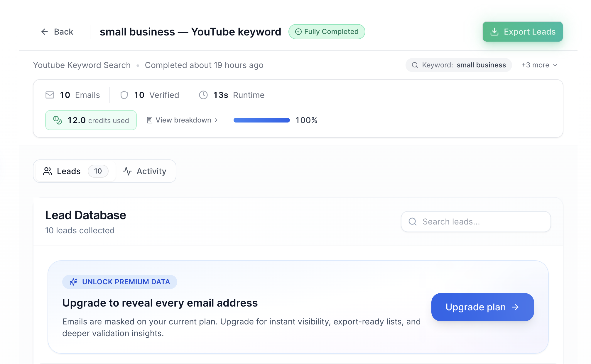591x364 pixels.
Task: Click the 12.0 credits used badge
Action: pos(91,120)
